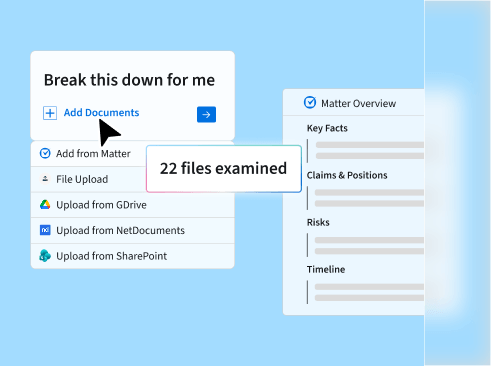Choose Upload from SharePoint
This screenshot has width=491, height=366.
133,256
